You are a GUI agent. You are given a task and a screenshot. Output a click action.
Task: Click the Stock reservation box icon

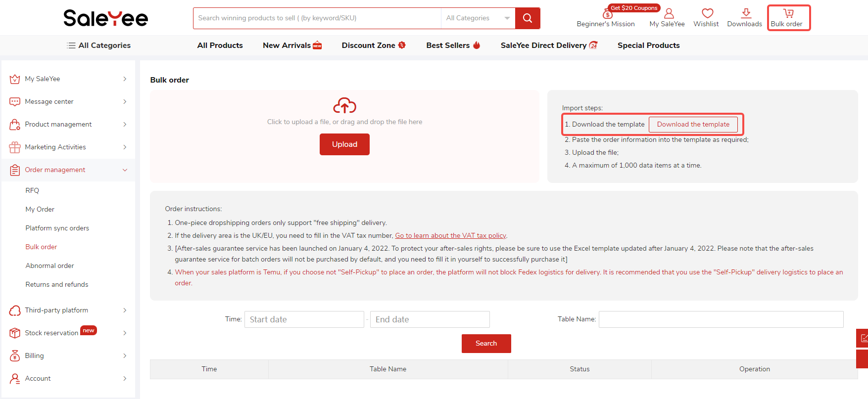tap(15, 333)
